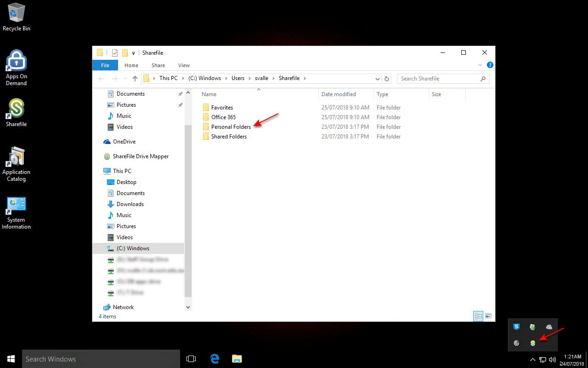Switch to details view toggle
The width and height of the screenshot is (588, 368).
coord(478,316)
